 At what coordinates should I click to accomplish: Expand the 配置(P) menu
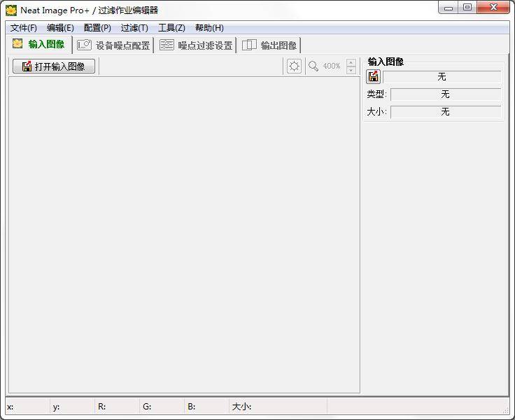click(97, 28)
